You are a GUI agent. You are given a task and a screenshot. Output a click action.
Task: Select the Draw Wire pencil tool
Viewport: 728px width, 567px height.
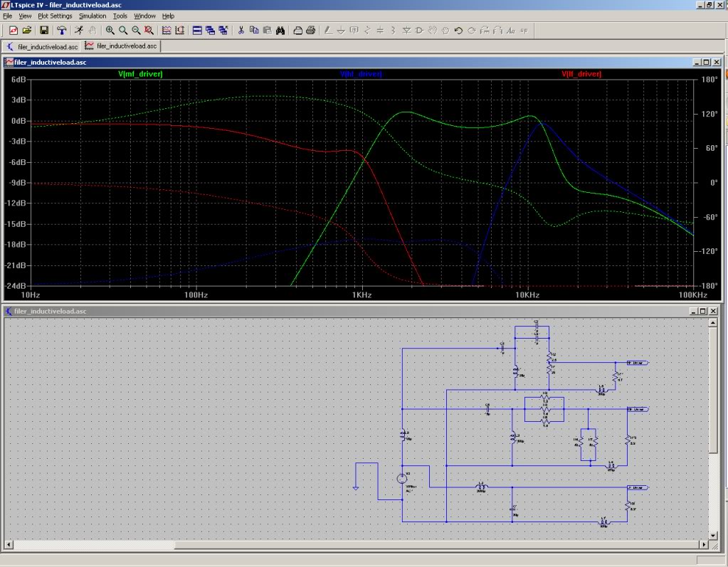pos(328,31)
